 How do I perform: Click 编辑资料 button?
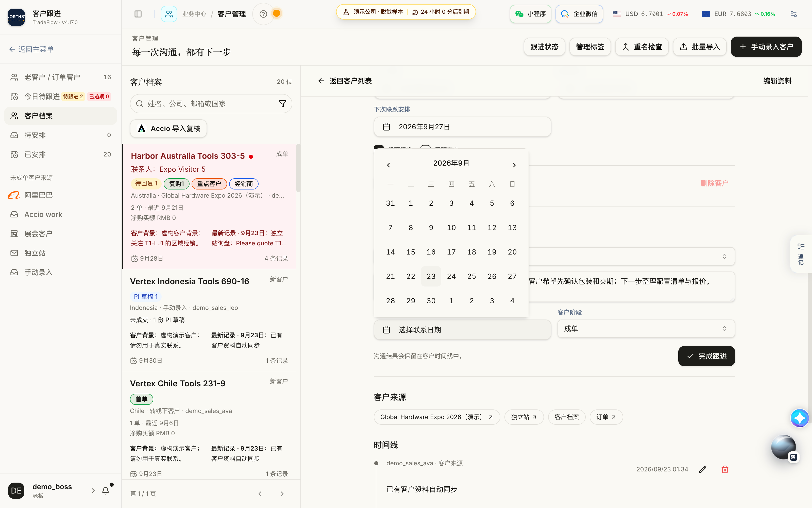777,81
